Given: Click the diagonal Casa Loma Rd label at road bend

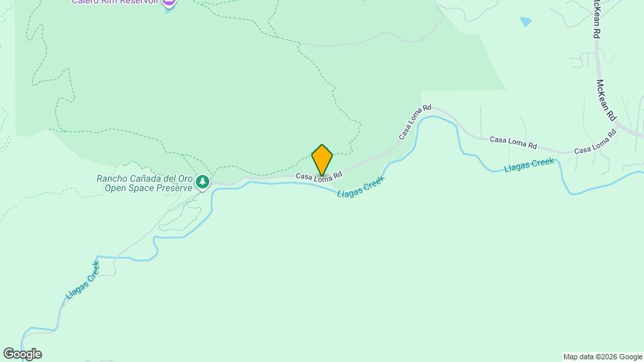Looking at the screenshot, I should 415,122.
